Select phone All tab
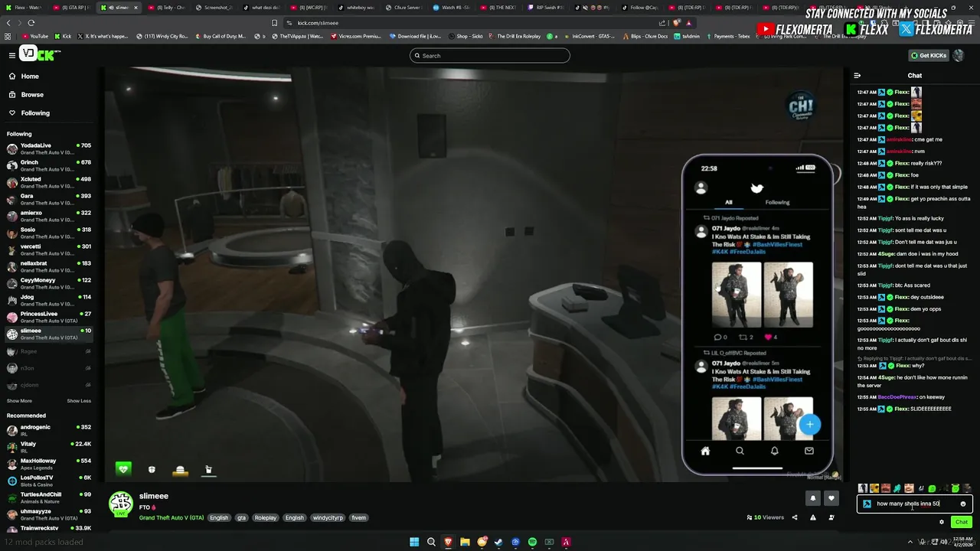This screenshot has width=980, height=551. [x=729, y=202]
